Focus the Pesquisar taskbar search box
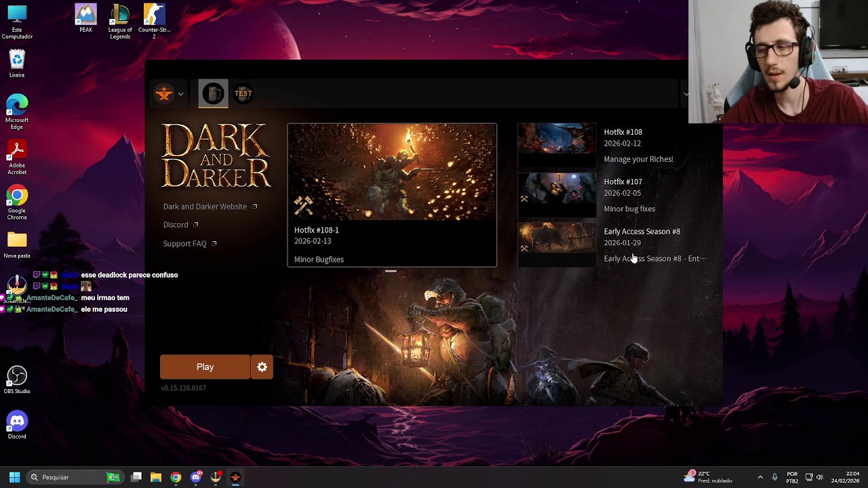 click(x=75, y=477)
